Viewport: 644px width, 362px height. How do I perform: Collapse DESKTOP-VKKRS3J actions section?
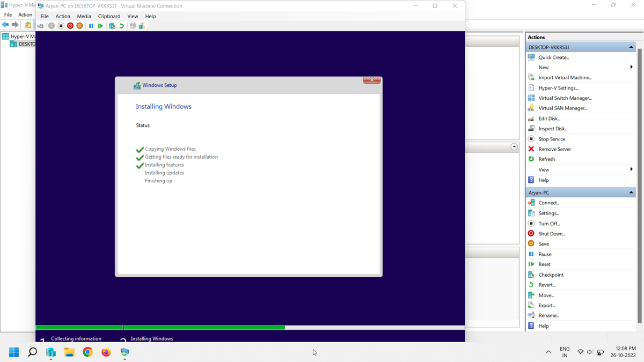(631, 47)
